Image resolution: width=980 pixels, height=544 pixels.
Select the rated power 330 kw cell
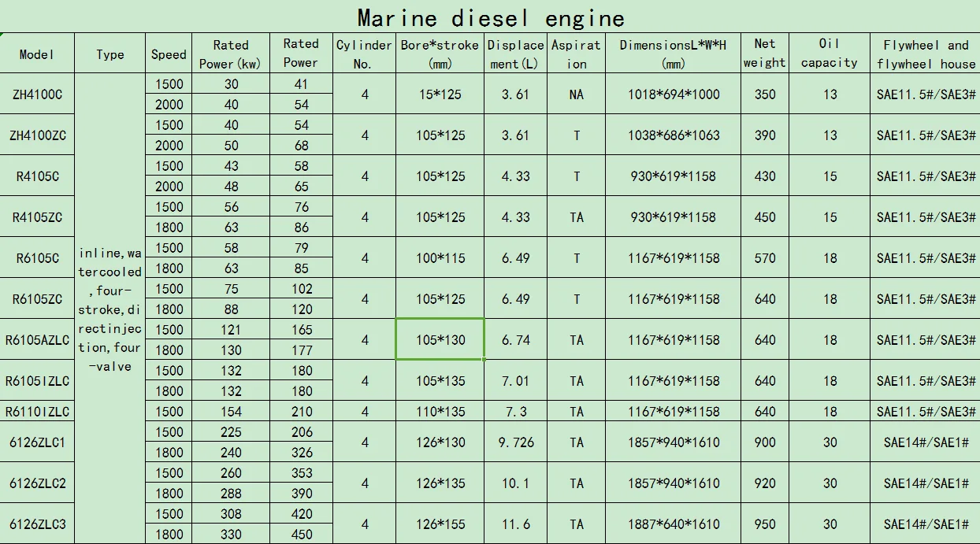pos(231,535)
